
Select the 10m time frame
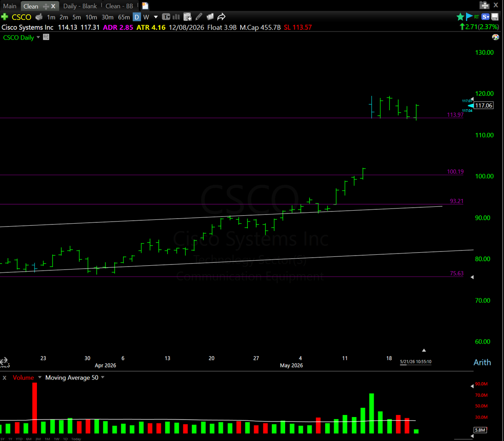point(91,17)
